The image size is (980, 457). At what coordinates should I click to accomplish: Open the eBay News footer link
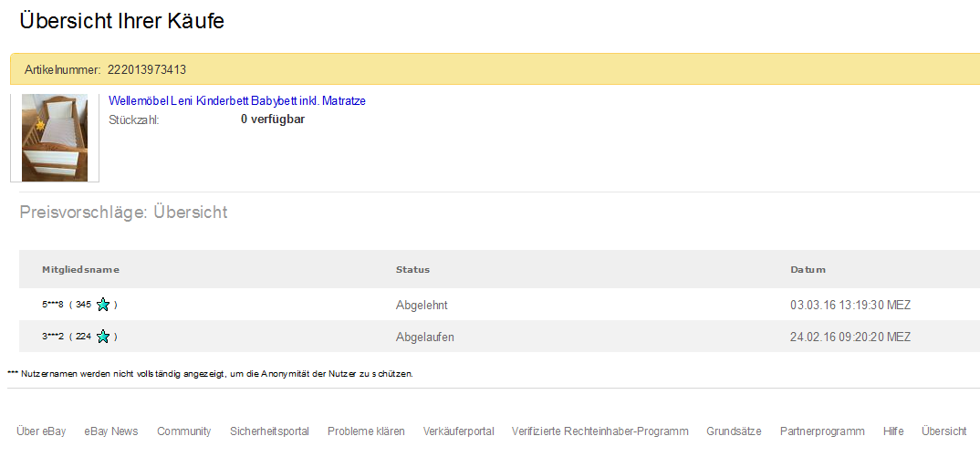(x=111, y=431)
